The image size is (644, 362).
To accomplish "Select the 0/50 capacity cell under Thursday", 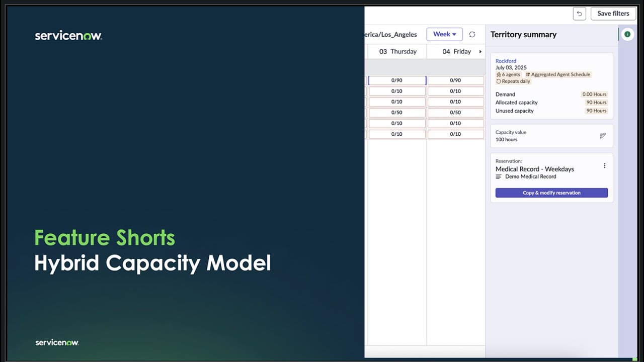I will (397, 112).
